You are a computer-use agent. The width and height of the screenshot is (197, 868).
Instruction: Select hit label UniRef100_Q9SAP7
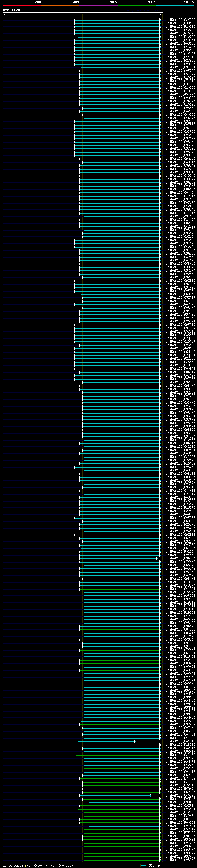click(180, 623)
